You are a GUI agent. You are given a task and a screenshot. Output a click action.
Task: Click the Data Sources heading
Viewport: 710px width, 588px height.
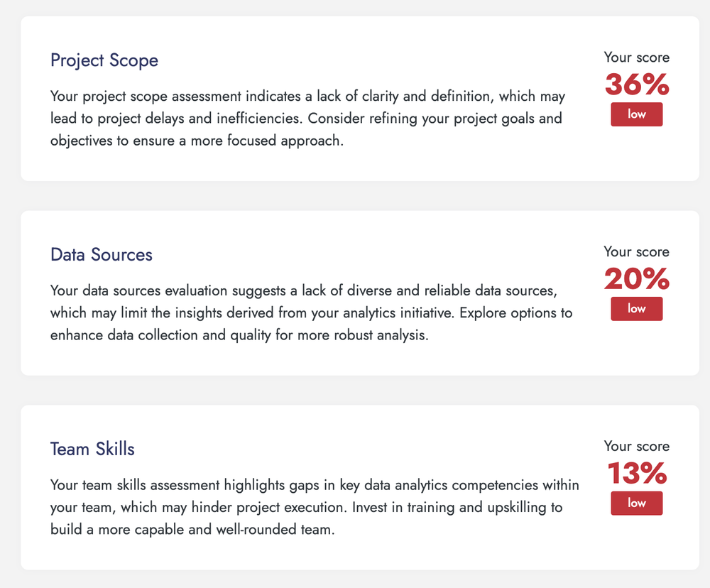[x=102, y=255]
